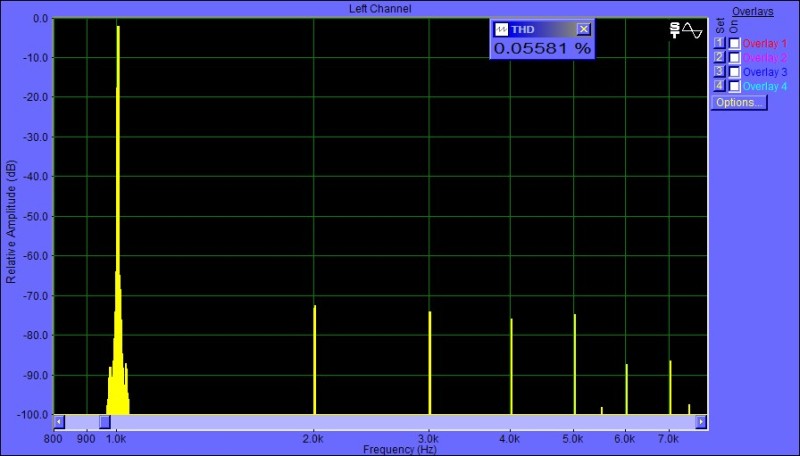Image resolution: width=800 pixels, height=456 pixels.
Task: Open the overlay Options dialog
Action: [739, 103]
